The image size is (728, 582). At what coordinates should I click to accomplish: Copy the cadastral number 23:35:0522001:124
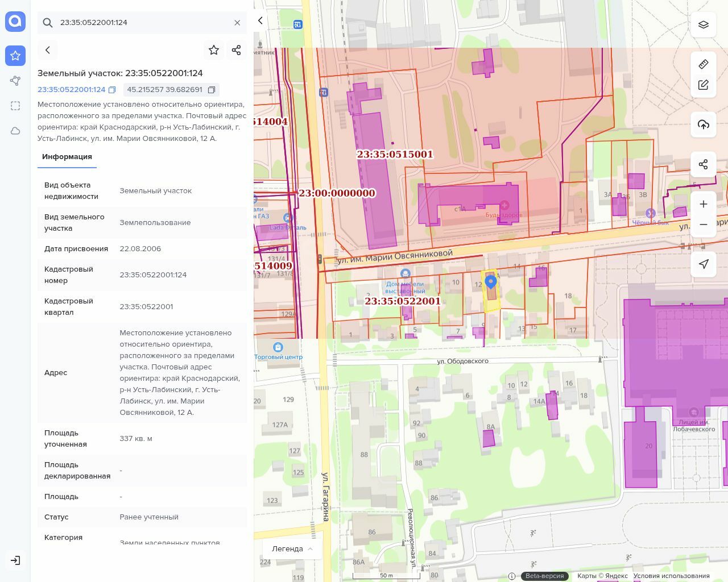pyautogui.click(x=112, y=90)
